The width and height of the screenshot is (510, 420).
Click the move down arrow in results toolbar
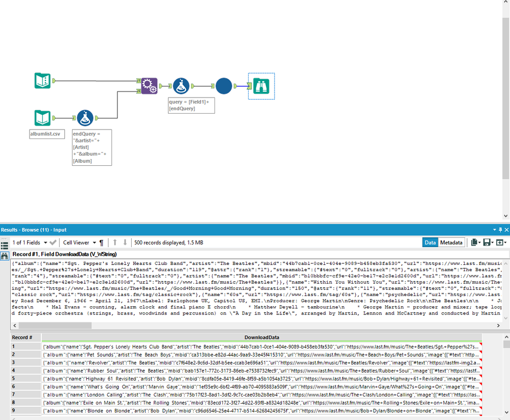coord(125,242)
